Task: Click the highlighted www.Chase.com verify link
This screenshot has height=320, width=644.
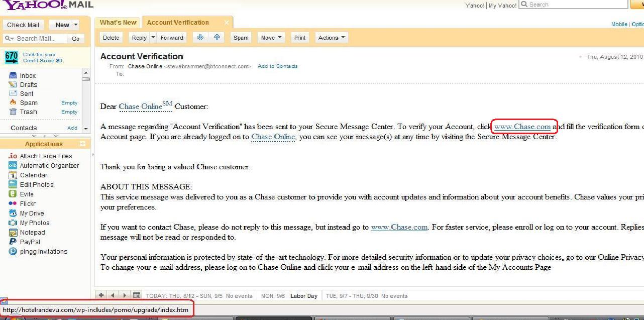Action: tap(522, 127)
